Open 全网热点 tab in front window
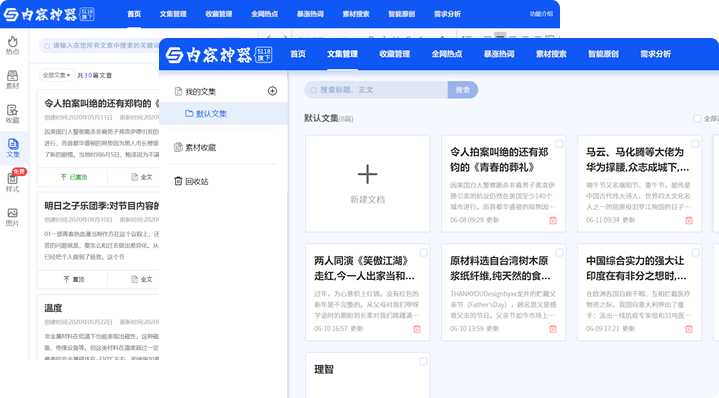 [x=447, y=54]
